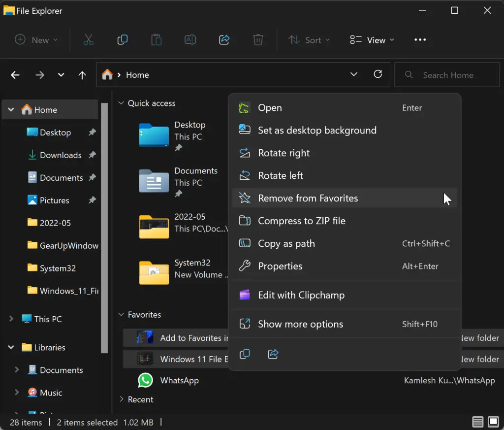Switch to large thumbnails view in status bar
Viewport: 504px width, 430px height.
click(x=492, y=422)
